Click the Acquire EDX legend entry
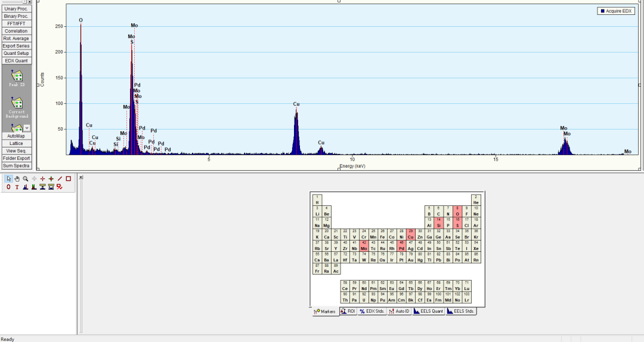644x342 pixels. pos(615,11)
